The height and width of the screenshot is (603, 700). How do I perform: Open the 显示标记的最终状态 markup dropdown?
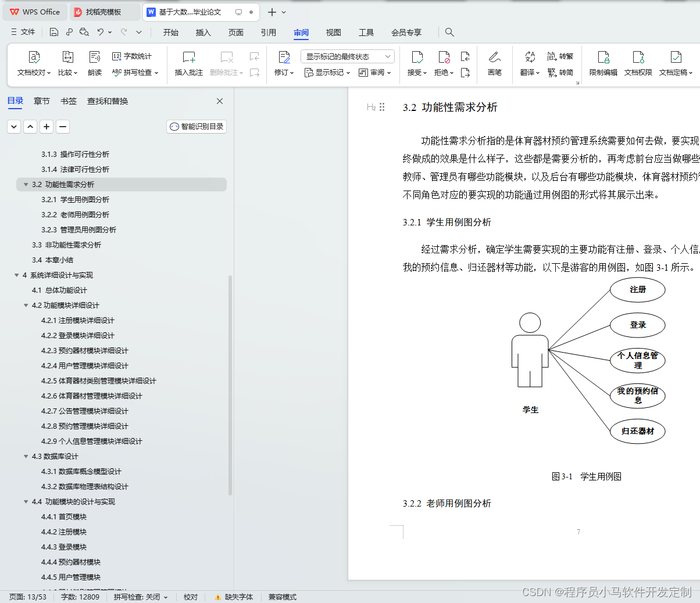coord(347,56)
